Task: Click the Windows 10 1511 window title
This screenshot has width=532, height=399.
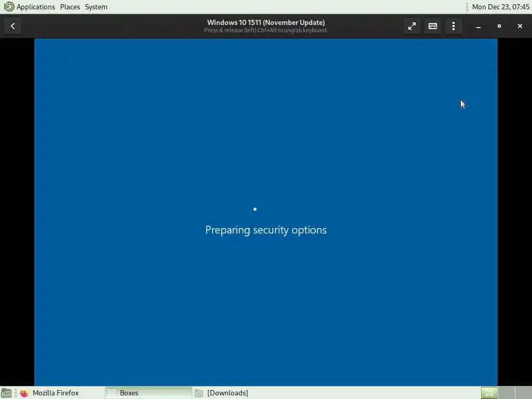Action: click(x=265, y=22)
